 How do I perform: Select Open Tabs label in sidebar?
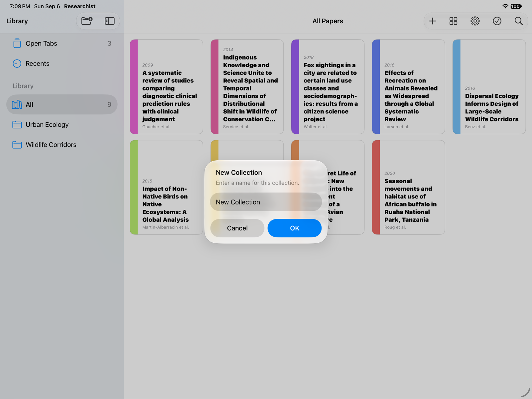[x=41, y=43]
